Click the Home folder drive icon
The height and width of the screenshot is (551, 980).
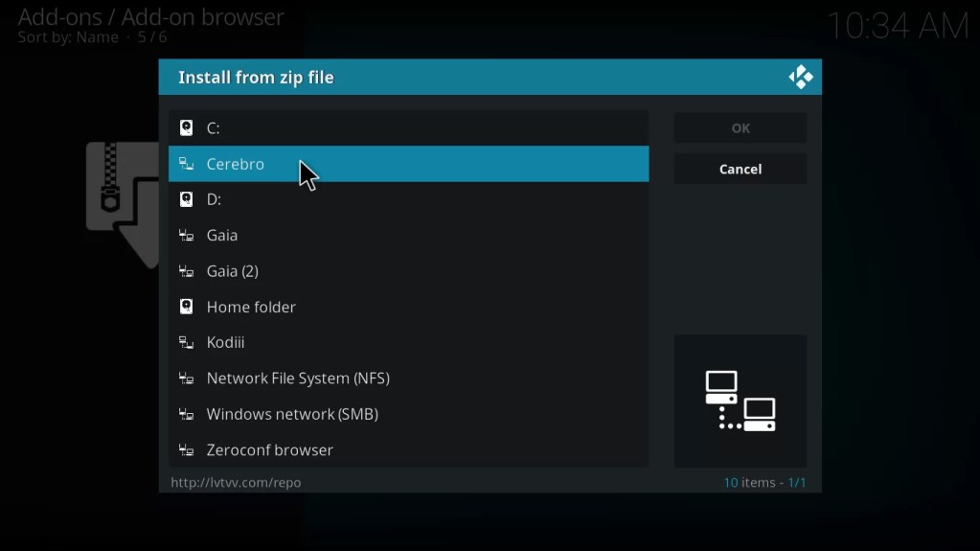(x=186, y=307)
